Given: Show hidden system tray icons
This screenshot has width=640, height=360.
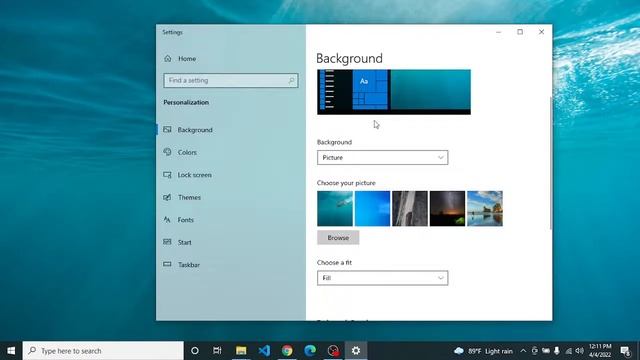Looking at the screenshot, I should [x=523, y=351].
